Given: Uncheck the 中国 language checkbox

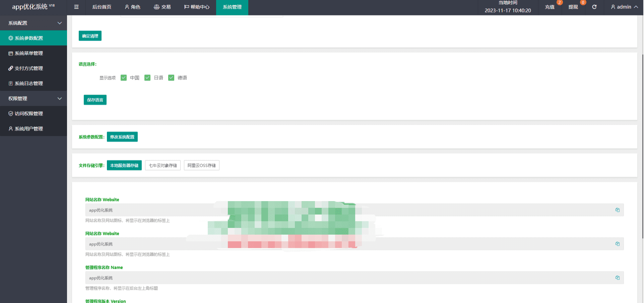Looking at the screenshot, I should click(x=124, y=78).
